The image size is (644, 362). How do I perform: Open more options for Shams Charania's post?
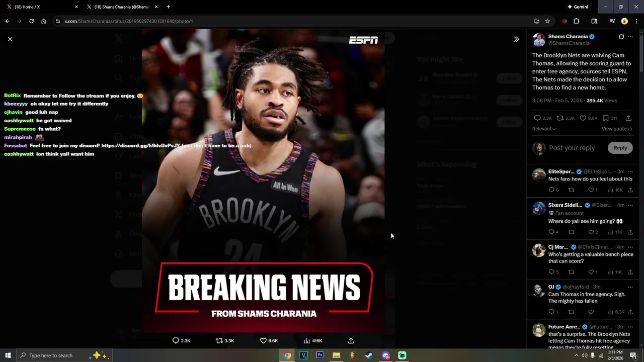[630, 37]
